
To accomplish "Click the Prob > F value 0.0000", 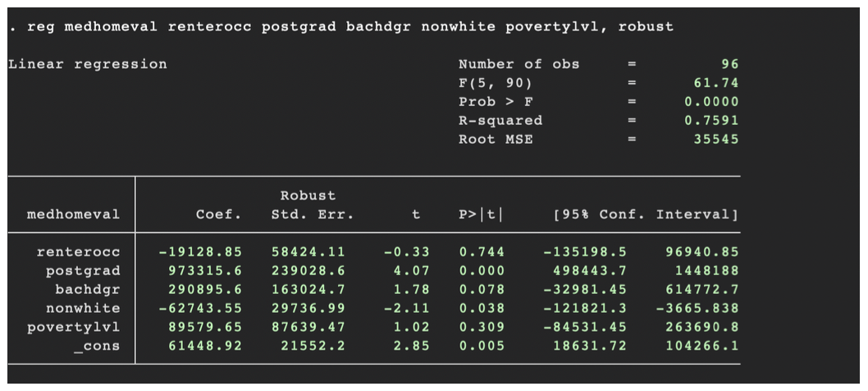I will click(x=711, y=102).
